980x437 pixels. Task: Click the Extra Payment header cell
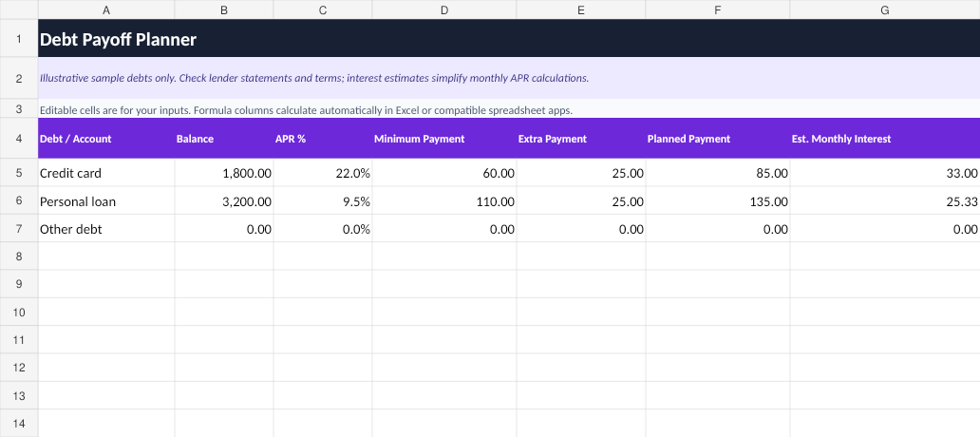coord(581,138)
